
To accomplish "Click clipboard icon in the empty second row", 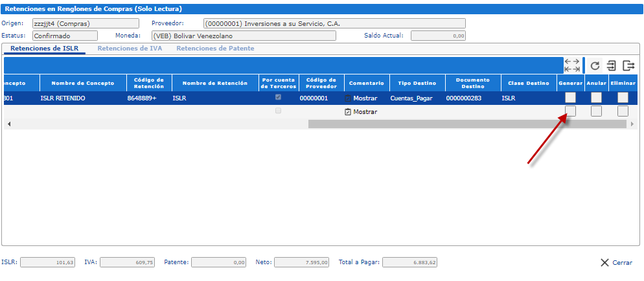I will click(348, 111).
